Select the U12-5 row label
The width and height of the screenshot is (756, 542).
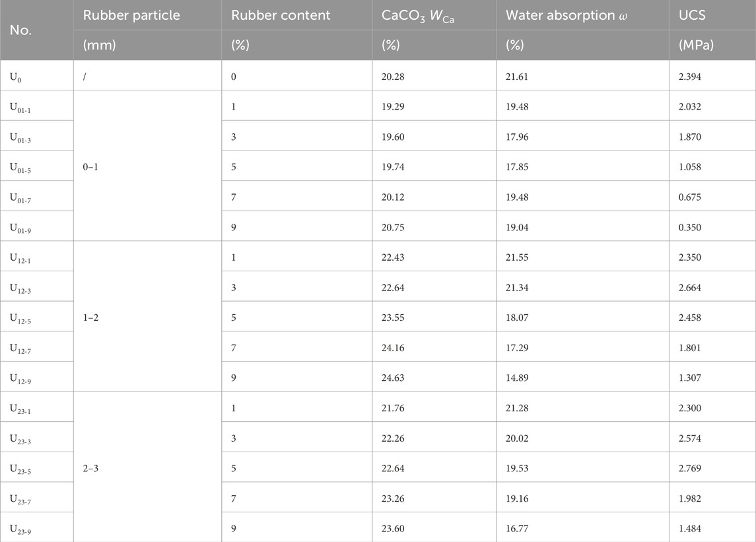[x=20, y=318]
